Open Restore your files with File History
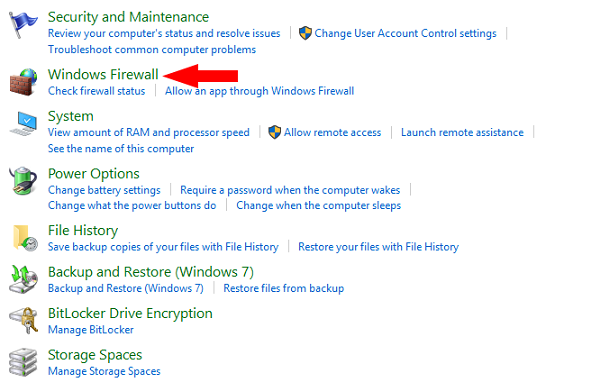Viewport: 589px width, 389px height. [x=378, y=247]
